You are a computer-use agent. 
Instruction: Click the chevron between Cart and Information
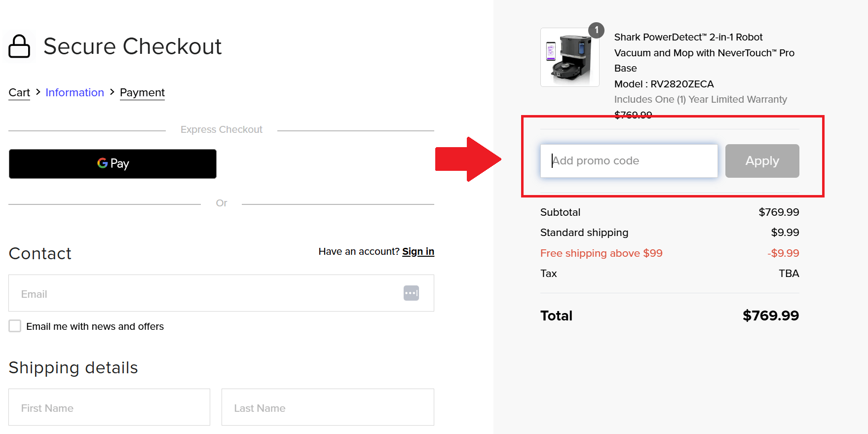coord(38,92)
